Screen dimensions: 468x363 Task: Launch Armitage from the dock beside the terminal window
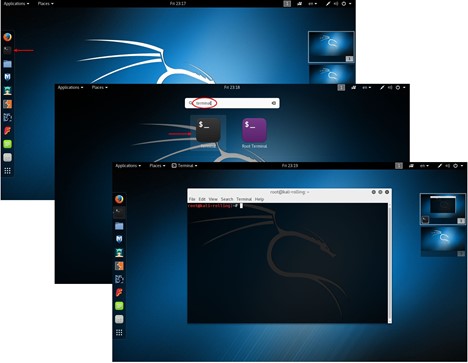(x=119, y=252)
